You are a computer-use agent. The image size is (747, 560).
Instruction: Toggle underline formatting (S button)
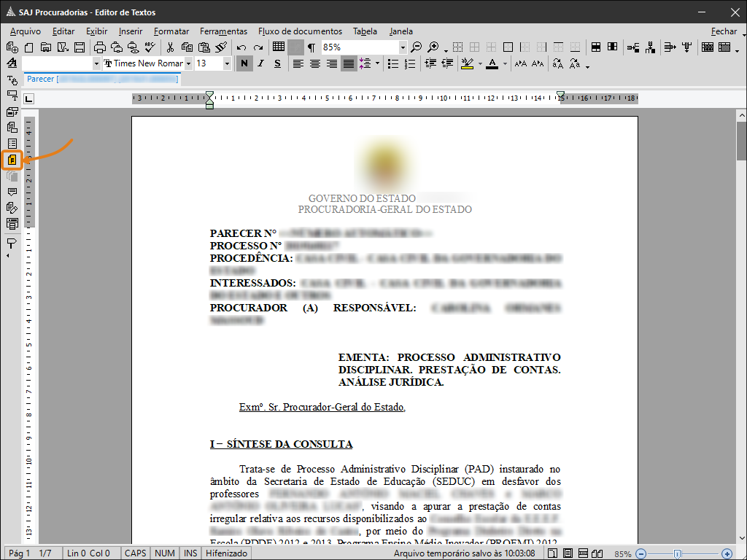pos(278,63)
